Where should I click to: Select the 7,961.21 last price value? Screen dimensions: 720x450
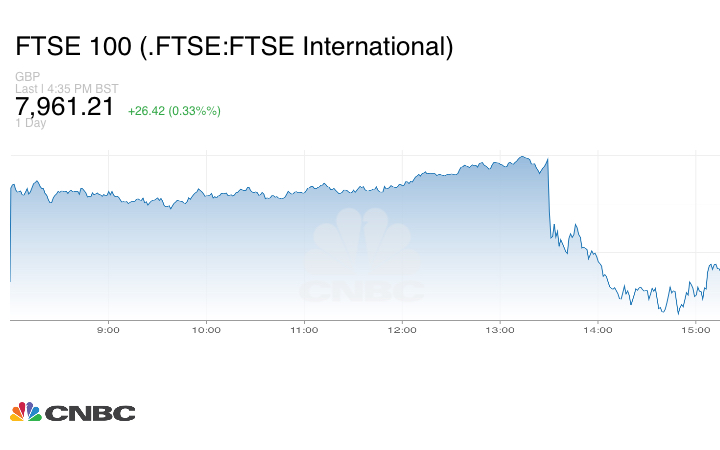pyautogui.click(x=65, y=107)
